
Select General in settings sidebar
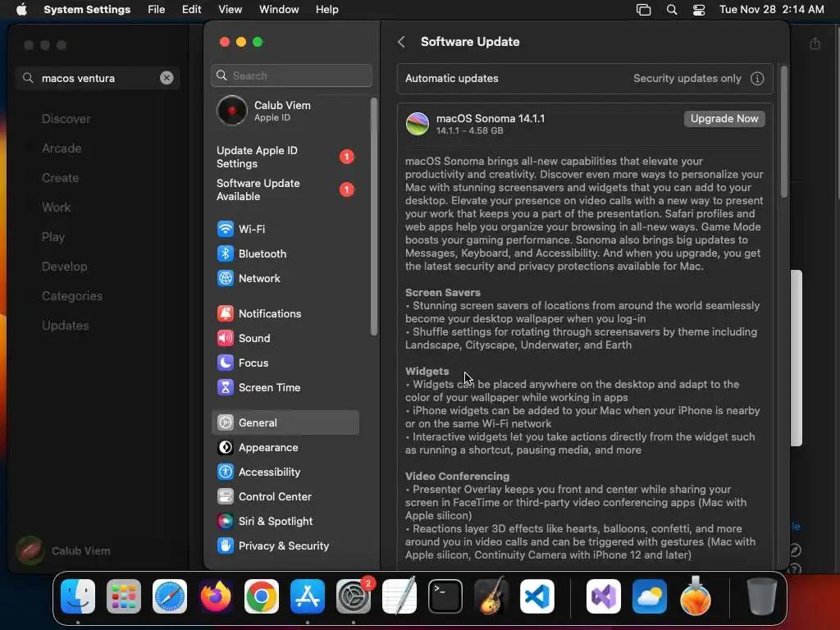285,422
